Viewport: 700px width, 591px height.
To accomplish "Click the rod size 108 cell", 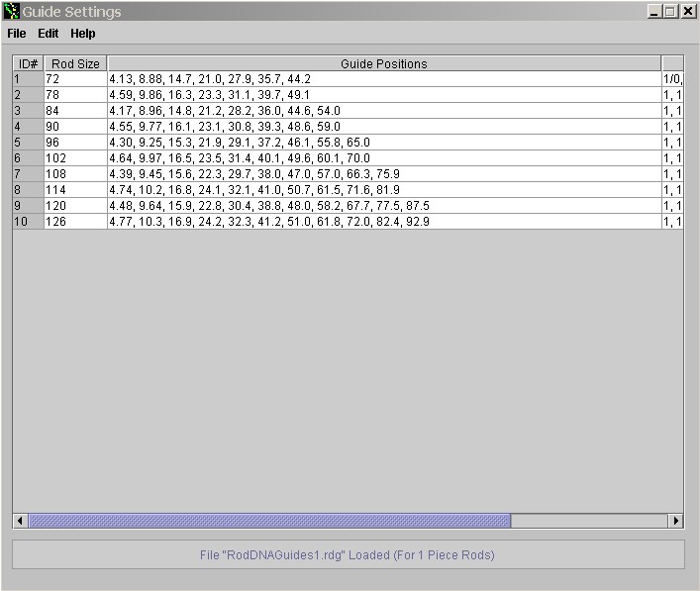I will (x=75, y=174).
